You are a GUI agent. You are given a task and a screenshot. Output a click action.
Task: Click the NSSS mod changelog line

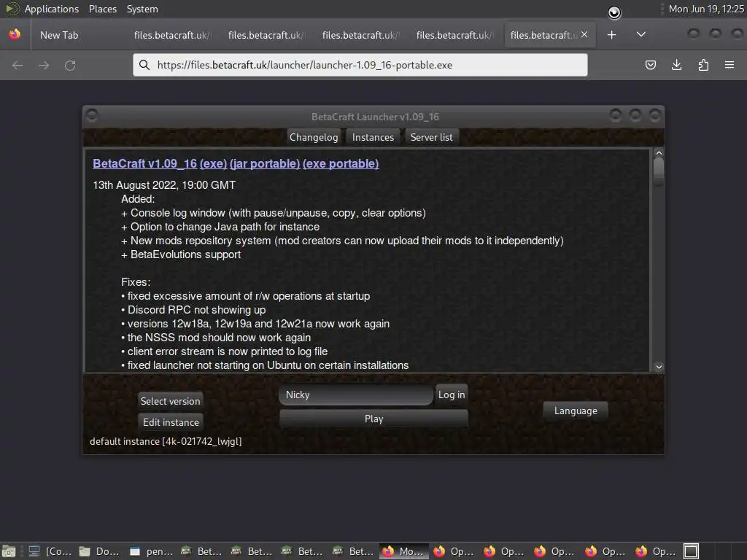coord(216,338)
